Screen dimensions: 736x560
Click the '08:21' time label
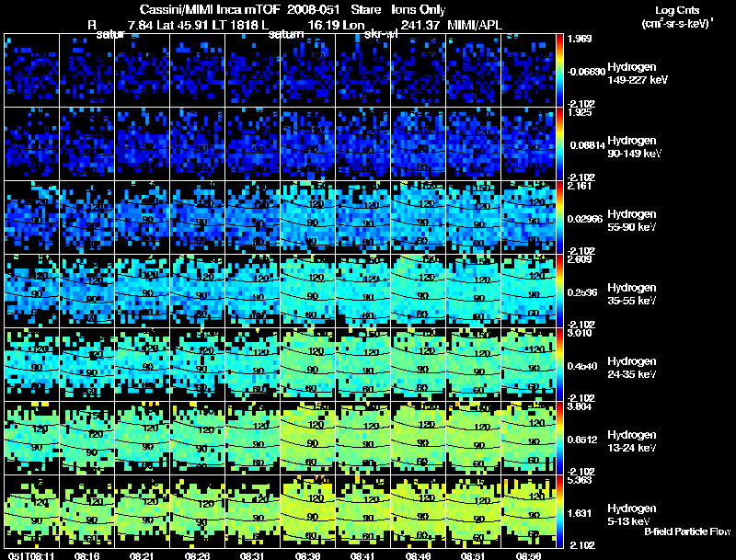coord(142,555)
